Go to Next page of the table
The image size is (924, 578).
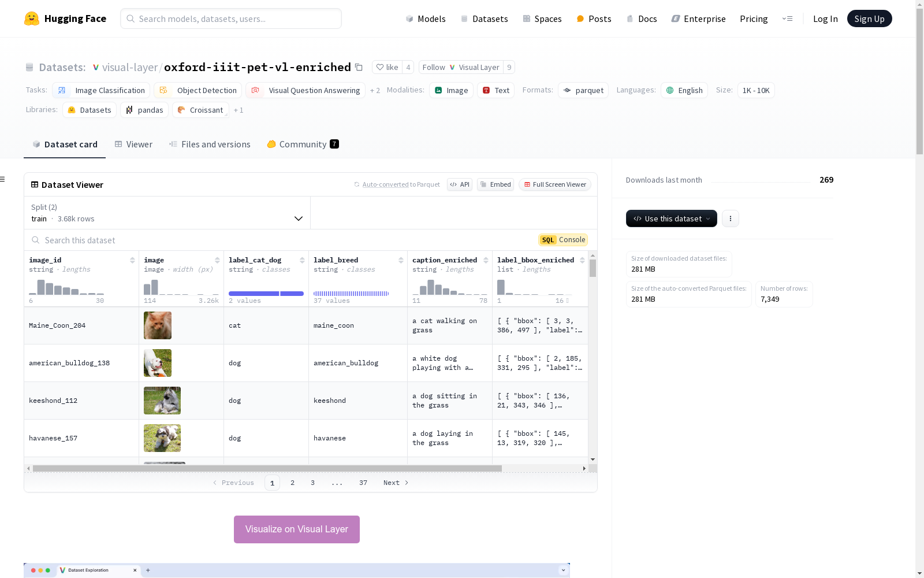tap(396, 483)
